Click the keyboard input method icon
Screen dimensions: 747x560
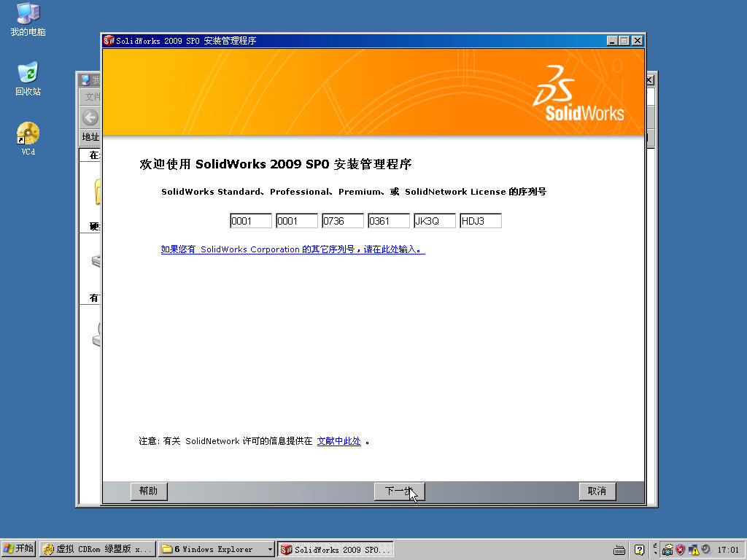click(619, 550)
